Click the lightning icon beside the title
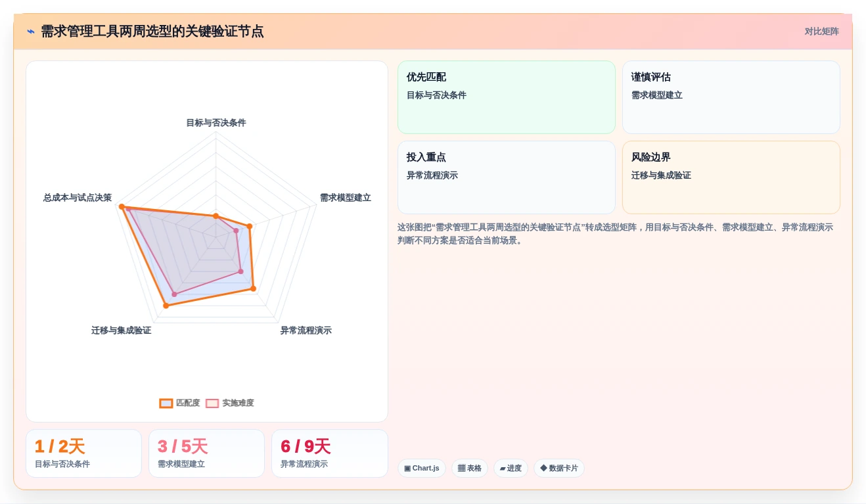Image resolution: width=866 pixels, height=504 pixels. click(31, 32)
